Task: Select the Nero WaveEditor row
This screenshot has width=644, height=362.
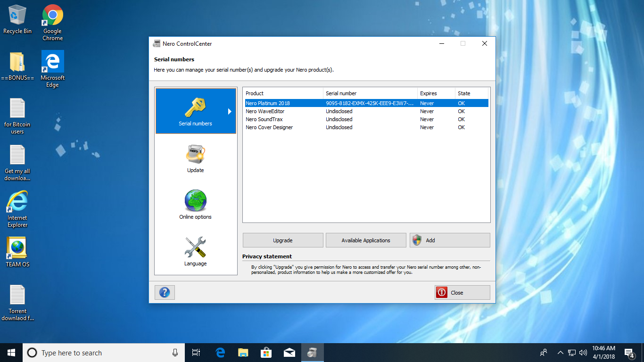Action: (366, 111)
